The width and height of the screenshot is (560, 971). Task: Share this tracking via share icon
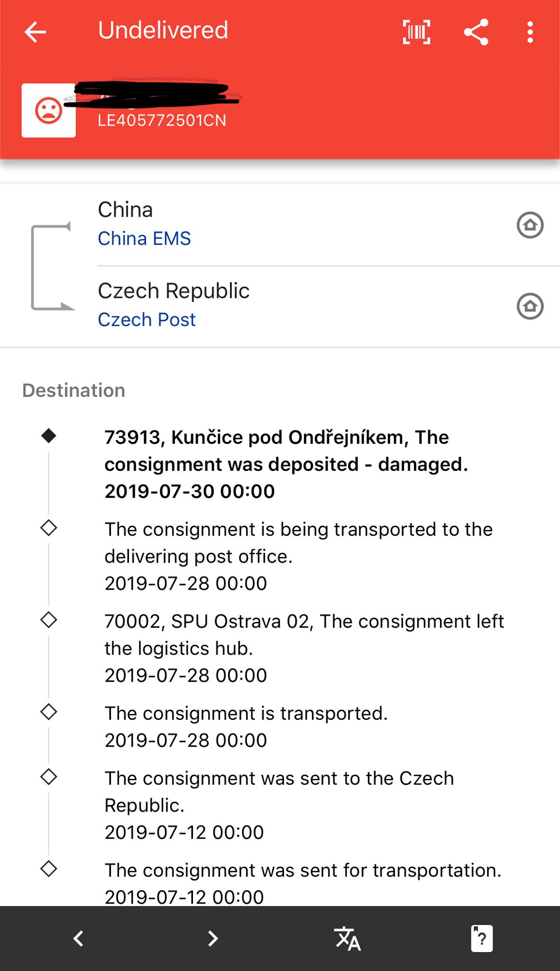(x=476, y=32)
